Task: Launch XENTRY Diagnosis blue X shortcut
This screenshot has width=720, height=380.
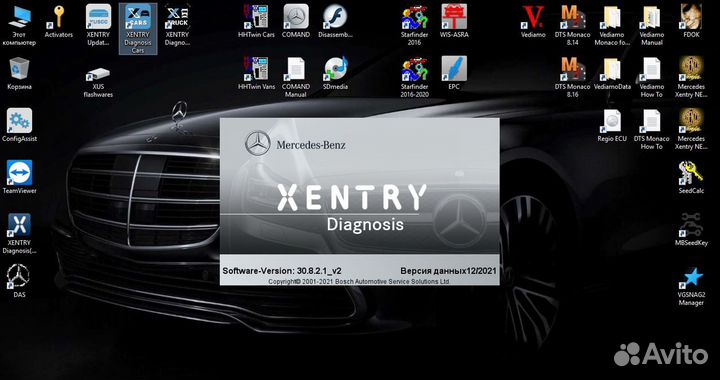Action: tap(19, 234)
